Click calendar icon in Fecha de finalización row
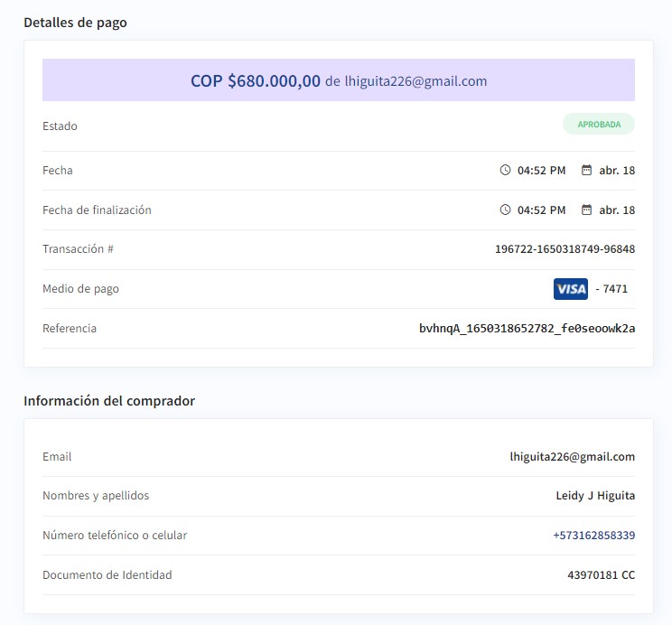 pos(586,210)
